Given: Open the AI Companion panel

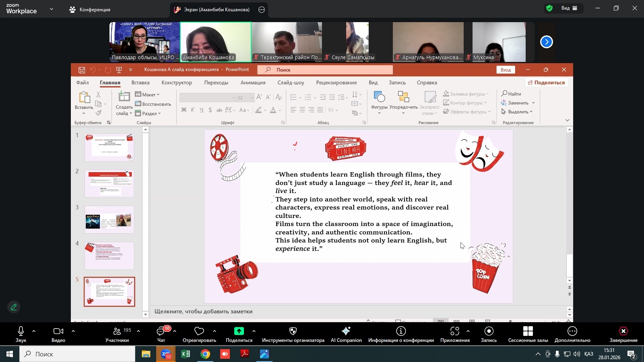Looking at the screenshot, I should pos(346,331).
